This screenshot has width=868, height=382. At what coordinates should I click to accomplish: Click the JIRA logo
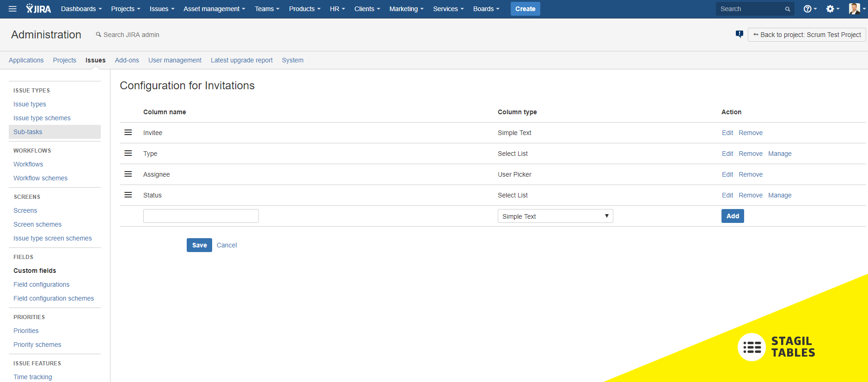point(38,9)
